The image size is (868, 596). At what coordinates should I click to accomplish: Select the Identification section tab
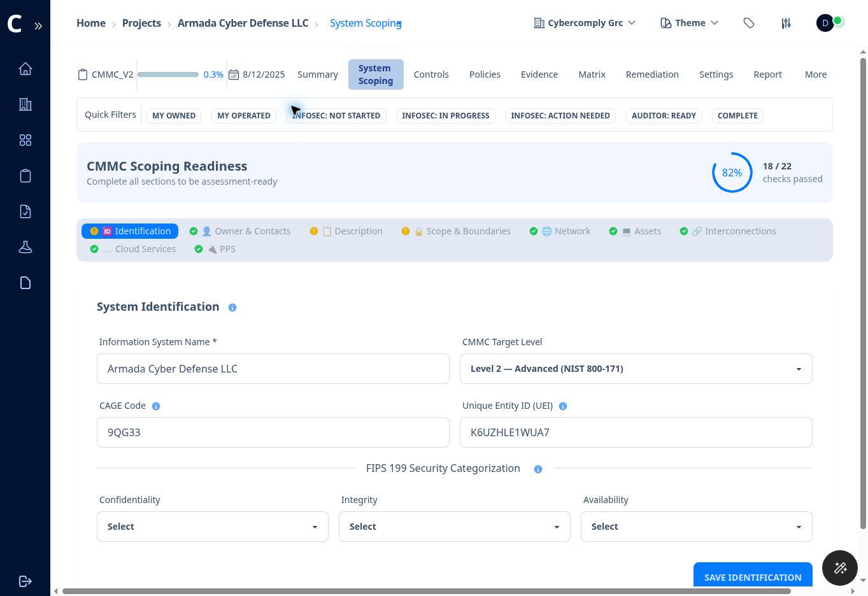[130, 231]
